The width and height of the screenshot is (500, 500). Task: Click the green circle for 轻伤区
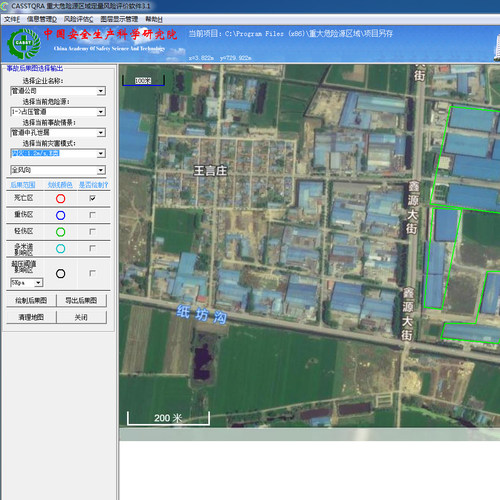60,232
